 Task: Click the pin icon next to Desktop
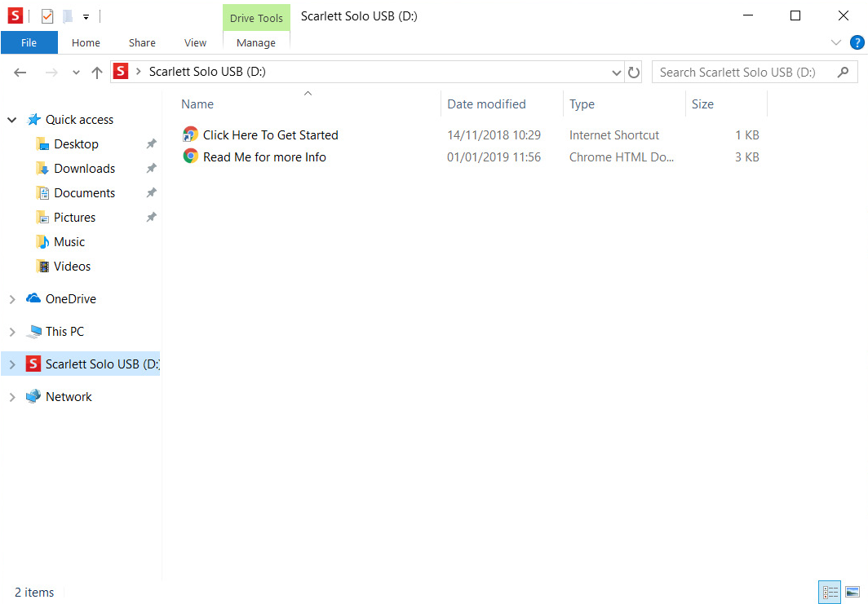pyautogui.click(x=151, y=143)
